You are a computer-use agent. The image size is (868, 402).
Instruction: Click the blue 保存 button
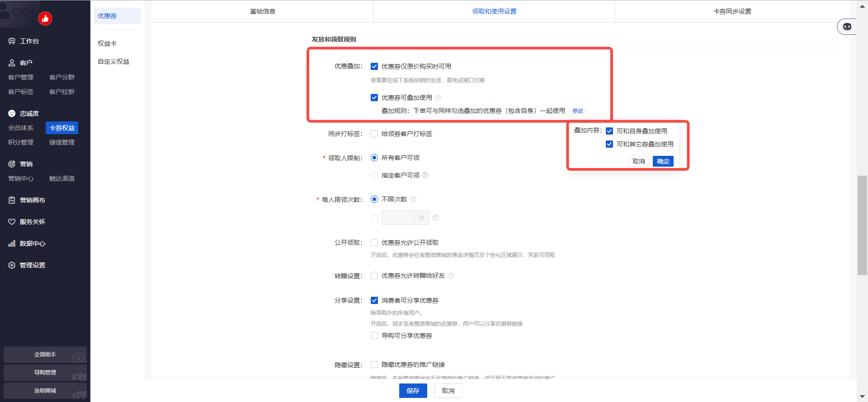pos(413,391)
